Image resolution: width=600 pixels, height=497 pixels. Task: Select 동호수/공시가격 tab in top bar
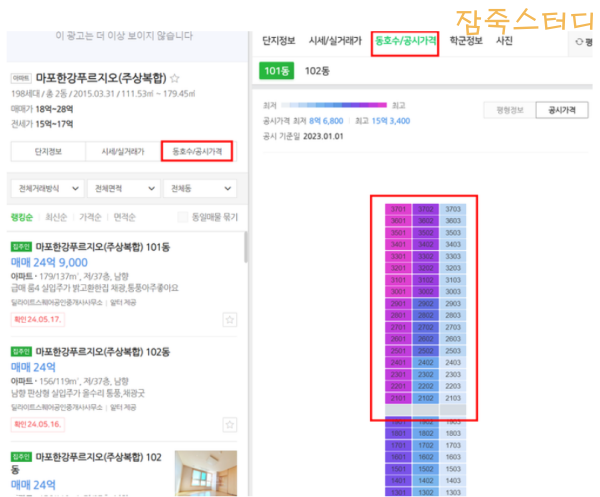point(405,41)
